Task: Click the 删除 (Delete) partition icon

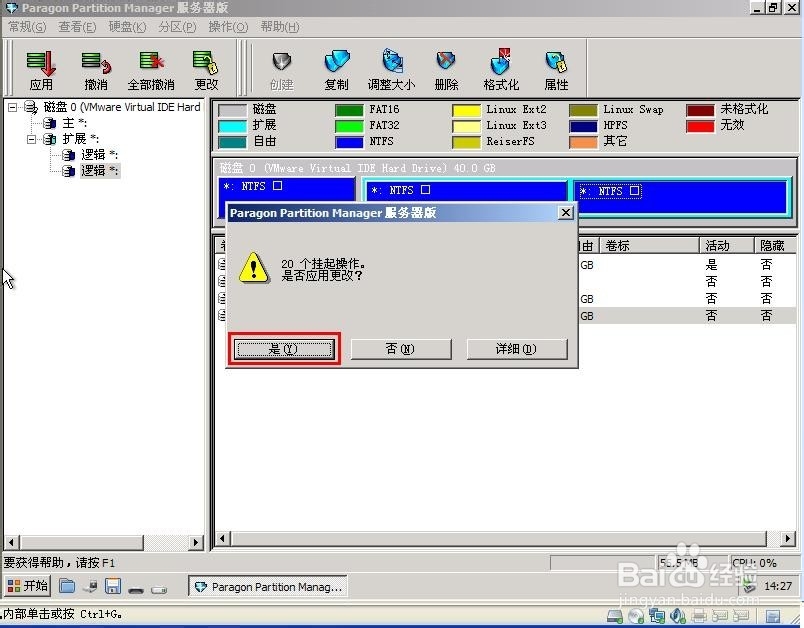Action: click(x=446, y=70)
